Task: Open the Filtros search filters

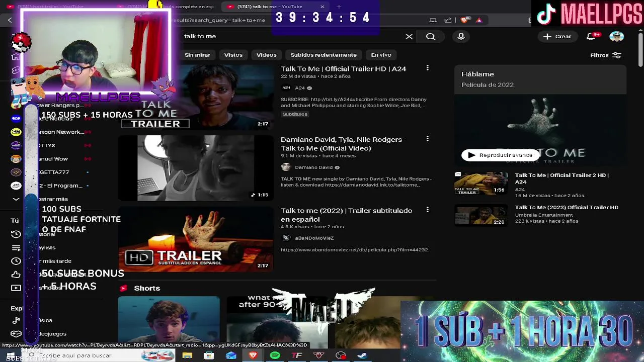Action: click(606, 55)
